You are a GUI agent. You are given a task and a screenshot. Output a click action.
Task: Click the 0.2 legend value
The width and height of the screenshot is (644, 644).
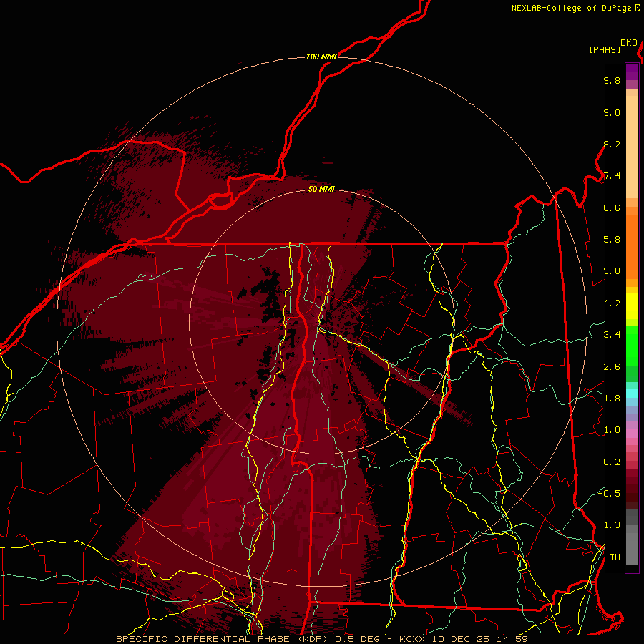coord(612,462)
